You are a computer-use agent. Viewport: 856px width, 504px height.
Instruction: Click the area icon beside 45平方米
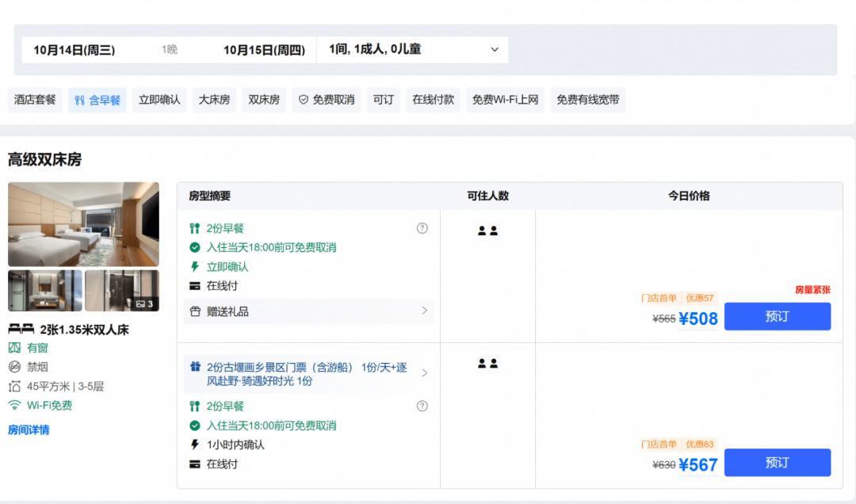tap(15, 387)
